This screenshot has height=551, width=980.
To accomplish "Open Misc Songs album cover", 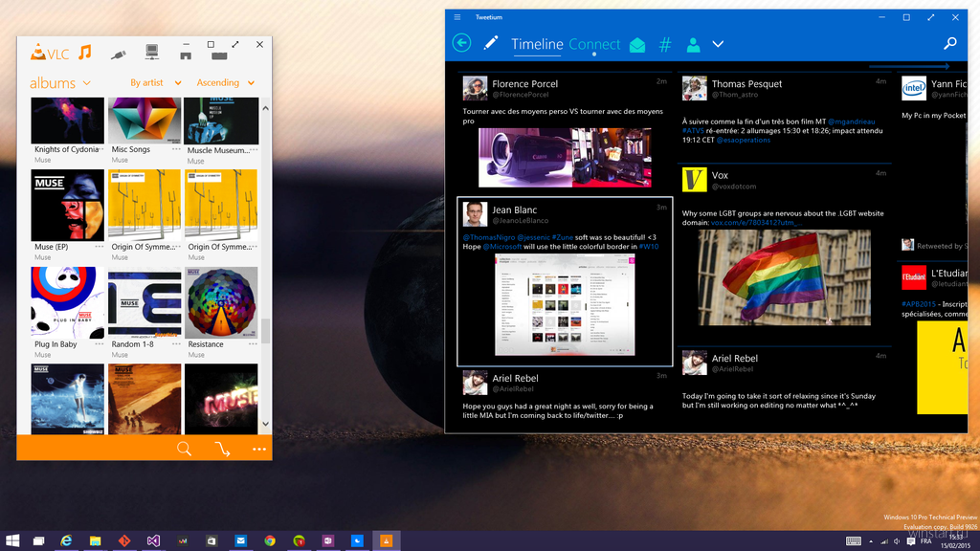I will pyautogui.click(x=145, y=121).
